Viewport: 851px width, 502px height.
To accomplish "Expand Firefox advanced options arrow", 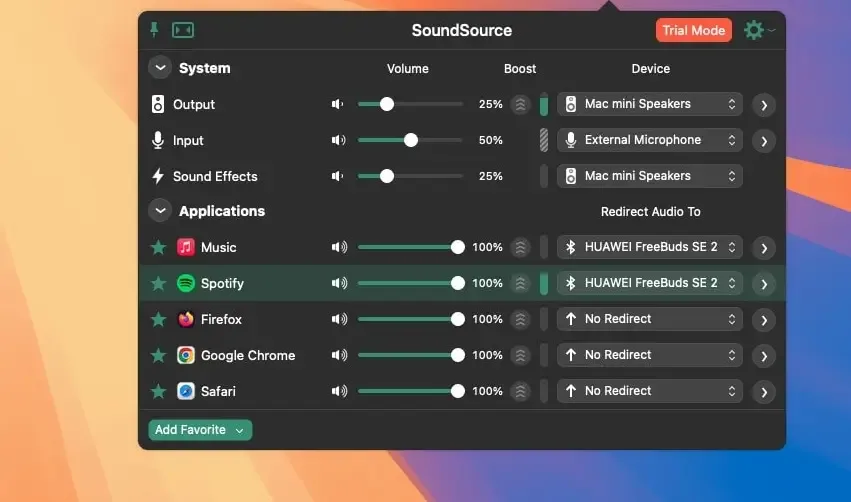I will pos(764,320).
